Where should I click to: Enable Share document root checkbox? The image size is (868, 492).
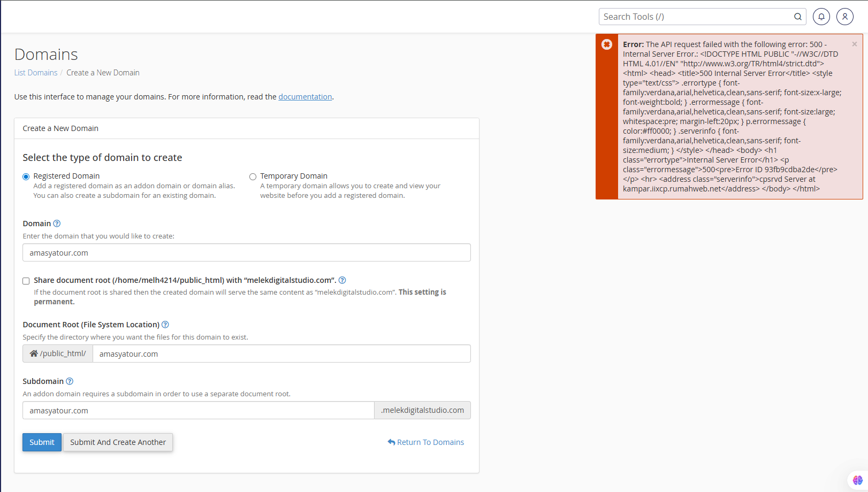click(x=26, y=281)
